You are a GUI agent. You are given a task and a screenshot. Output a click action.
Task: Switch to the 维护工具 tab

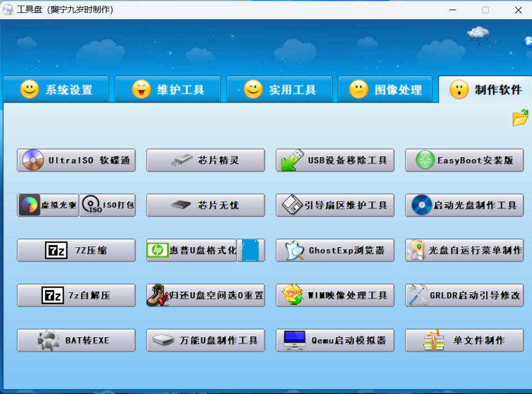pyautogui.click(x=168, y=89)
